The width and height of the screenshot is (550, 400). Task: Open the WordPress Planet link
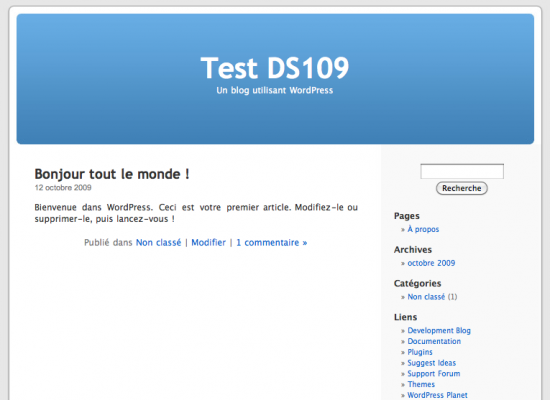(x=437, y=395)
